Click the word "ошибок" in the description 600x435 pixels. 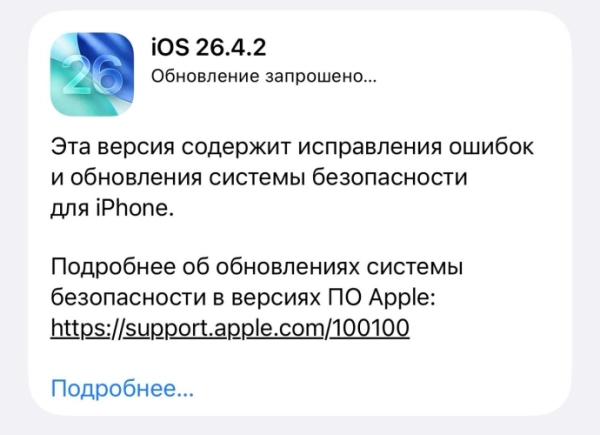(x=491, y=147)
